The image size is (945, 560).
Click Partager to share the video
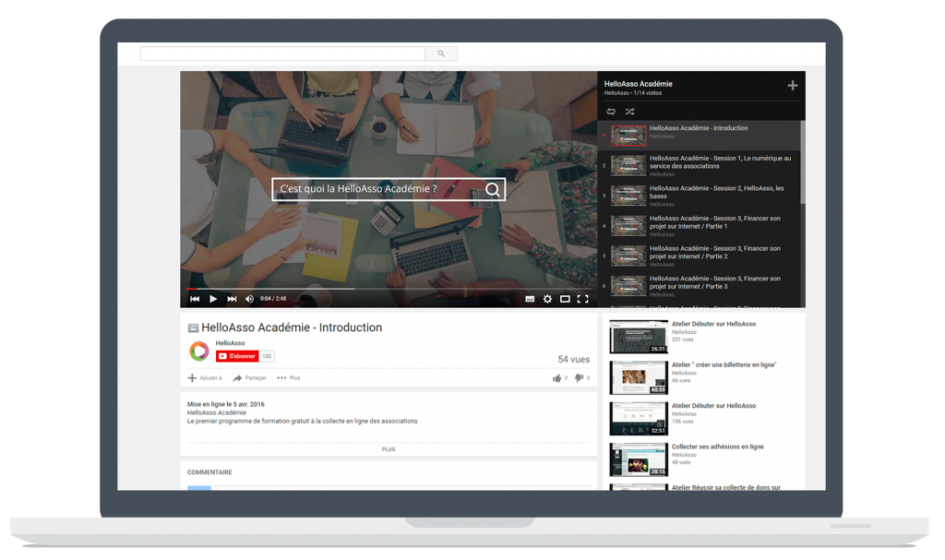249,378
